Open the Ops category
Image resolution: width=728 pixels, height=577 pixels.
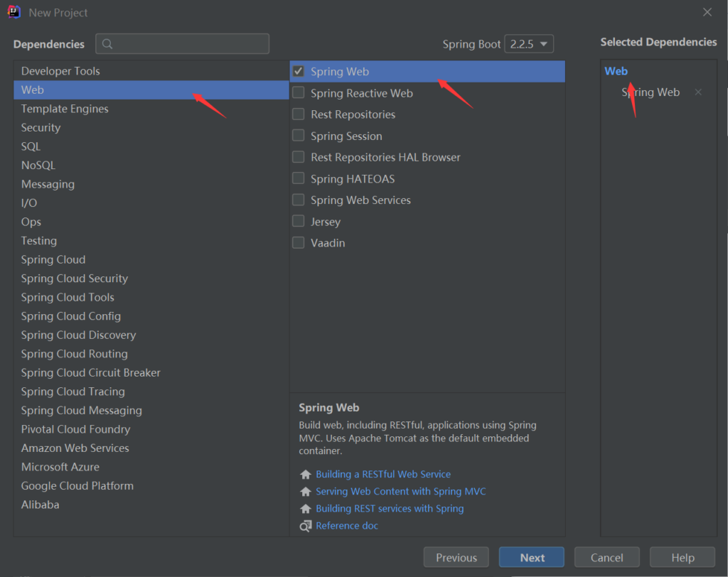[151, 222]
